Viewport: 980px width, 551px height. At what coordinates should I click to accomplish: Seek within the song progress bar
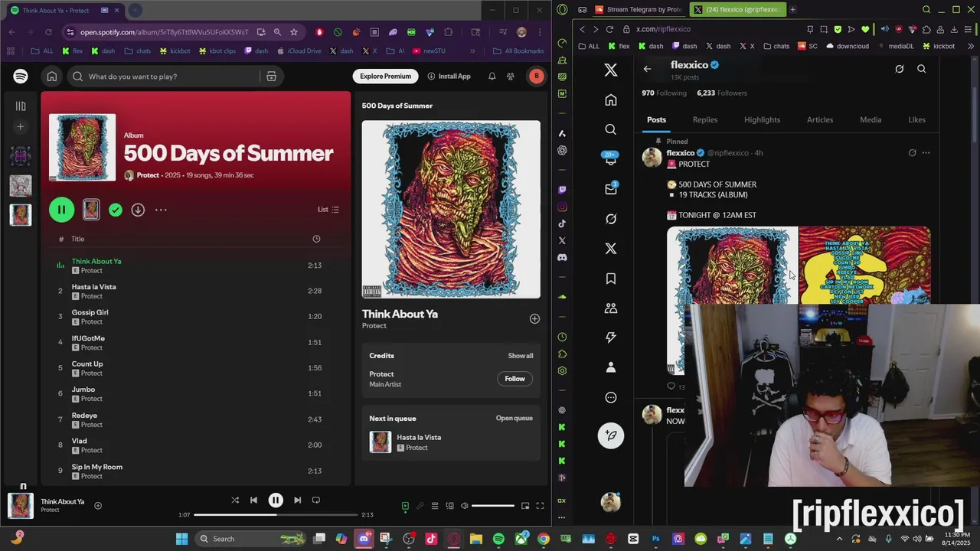click(x=276, y=514)
